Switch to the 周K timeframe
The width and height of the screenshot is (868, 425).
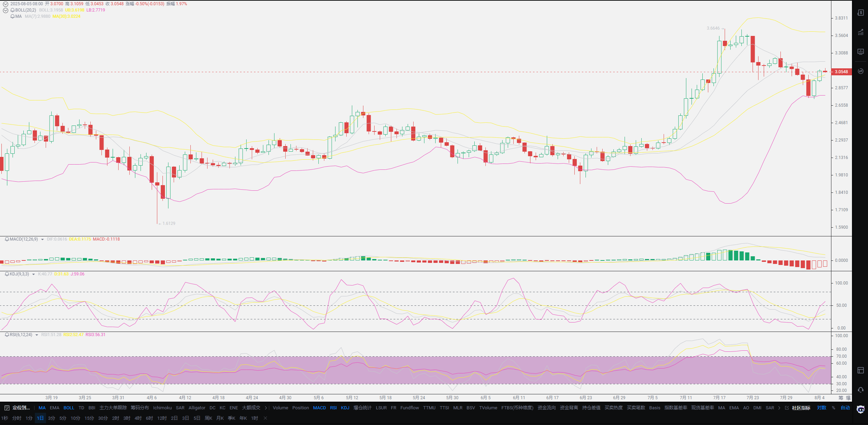click(209, 418)
